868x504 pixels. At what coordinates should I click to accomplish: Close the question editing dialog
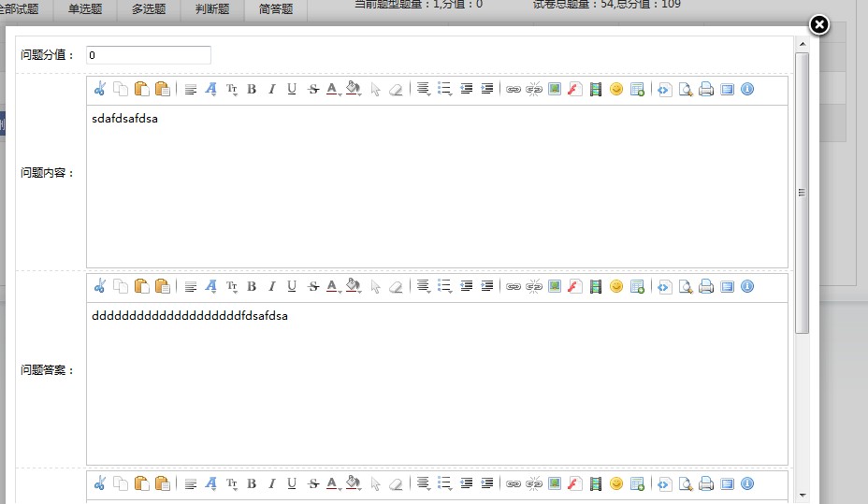coord(819,25)
